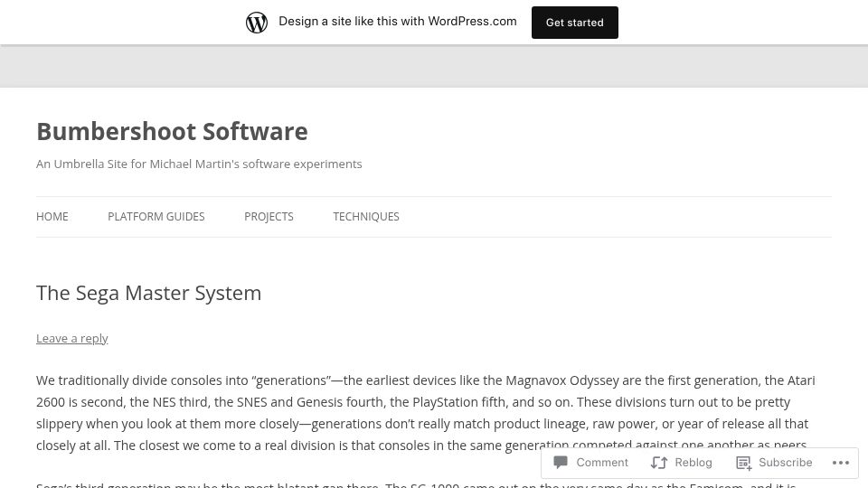The image size is (868, 488).
Task: Click the site tagline about Michael Martin
Action: (199, 164)
